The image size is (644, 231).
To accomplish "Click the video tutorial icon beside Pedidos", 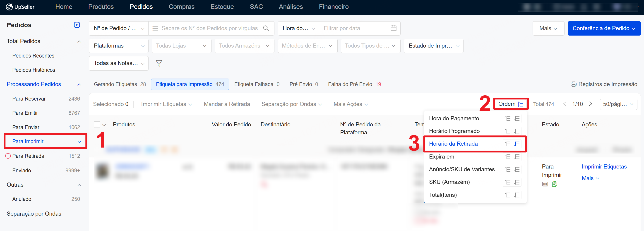I will (x=77, y=25).
